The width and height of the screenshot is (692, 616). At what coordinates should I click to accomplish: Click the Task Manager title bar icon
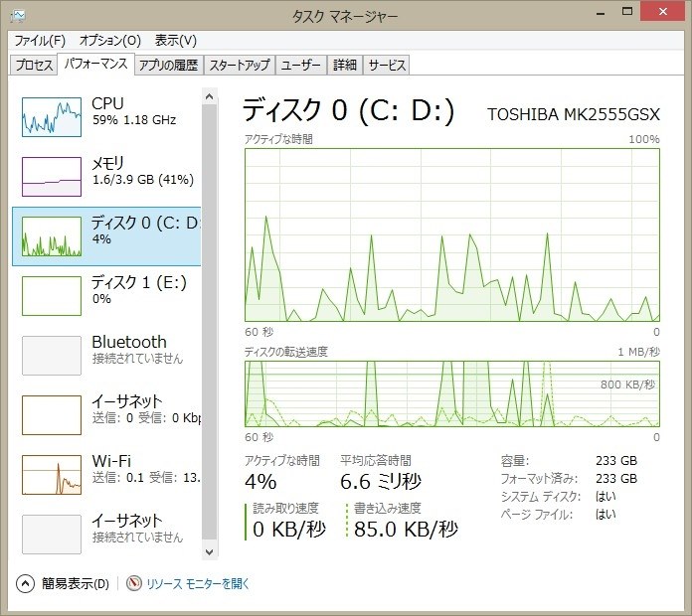[x=17, y=16]
